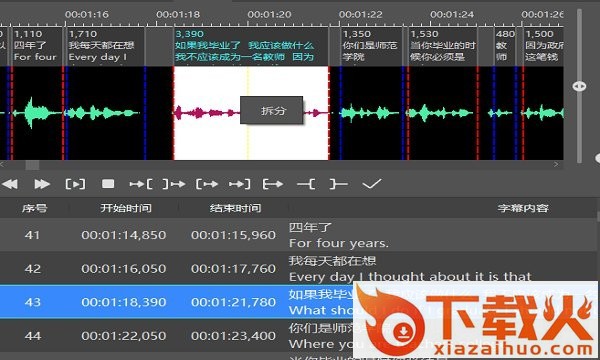The image size is (600, 360).
Task: Click the 00:01:18 timeline ruler mark
Action: tap(178, 15)
